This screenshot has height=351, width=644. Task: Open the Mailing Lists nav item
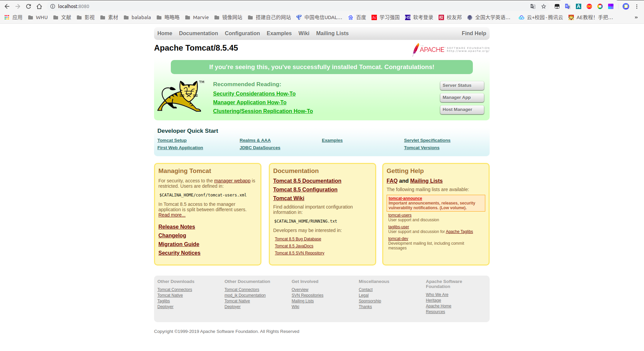pos(332,34)
